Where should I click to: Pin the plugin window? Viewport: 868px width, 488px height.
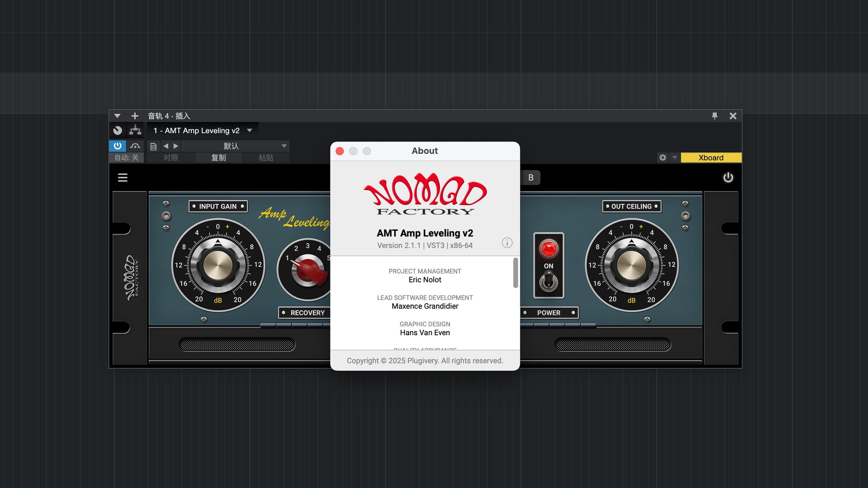715,116
